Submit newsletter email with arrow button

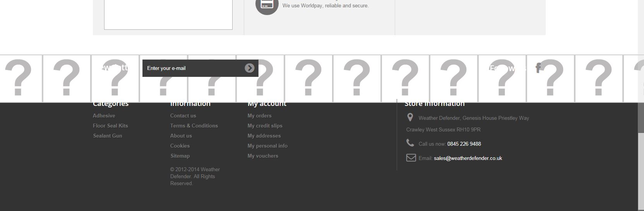pos(250,68)
